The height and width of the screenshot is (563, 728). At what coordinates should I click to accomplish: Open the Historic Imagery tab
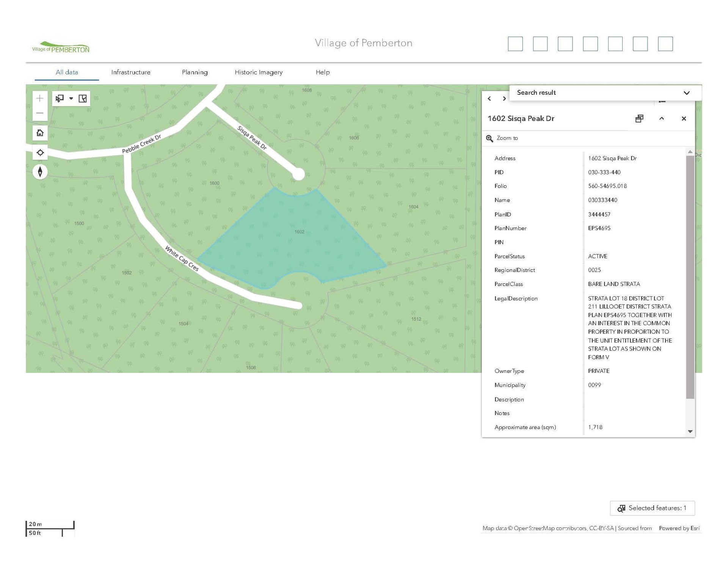coord(259,72)
